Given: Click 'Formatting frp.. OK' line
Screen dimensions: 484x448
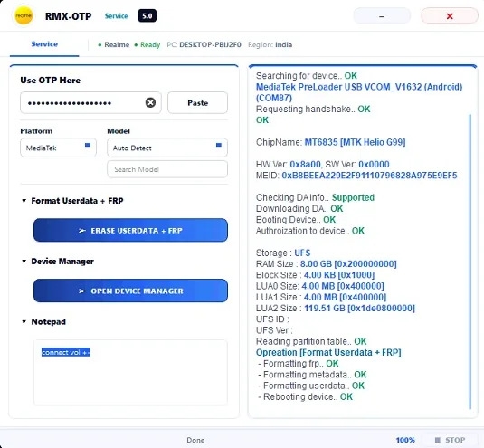Looking at the screenshot, I should (x=299, y=364).
